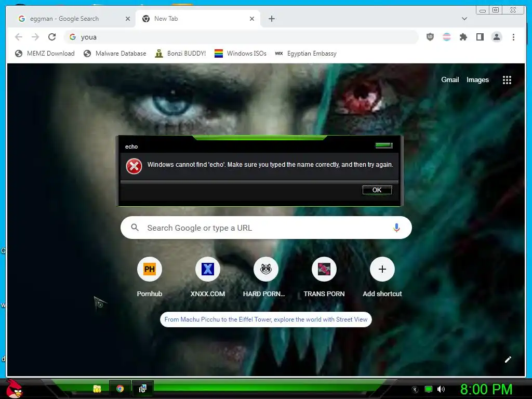Open a new tab with plus button
The width and height of the screenshot is (532, 399).
click(x=271, y=19)
